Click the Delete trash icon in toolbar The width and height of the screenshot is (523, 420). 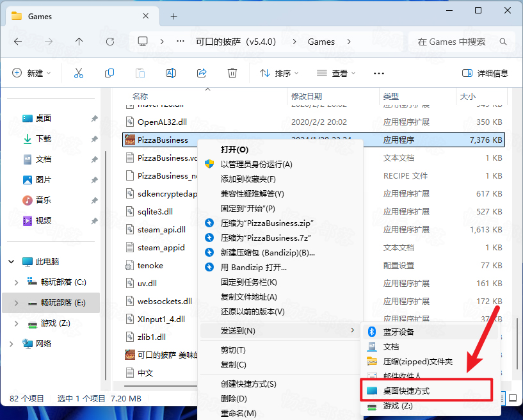232,73
